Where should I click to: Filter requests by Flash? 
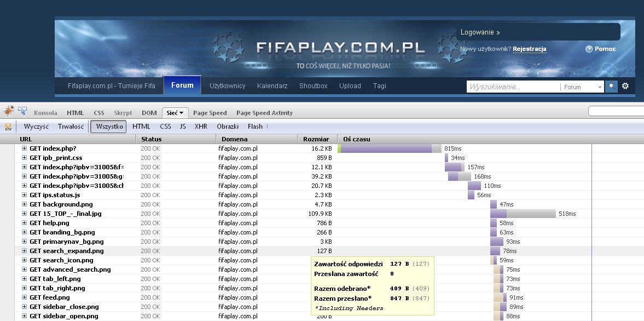255,127
